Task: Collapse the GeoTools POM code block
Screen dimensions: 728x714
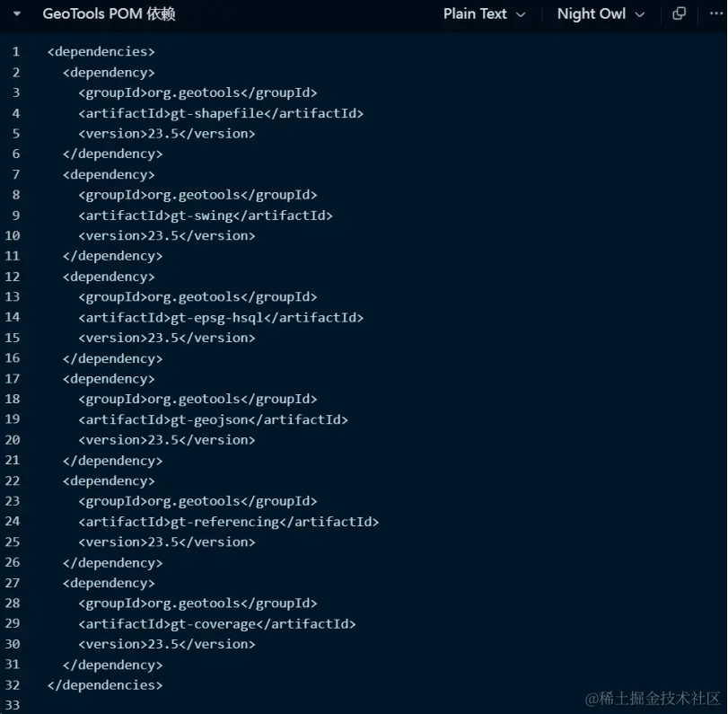Action: (17, 14)
